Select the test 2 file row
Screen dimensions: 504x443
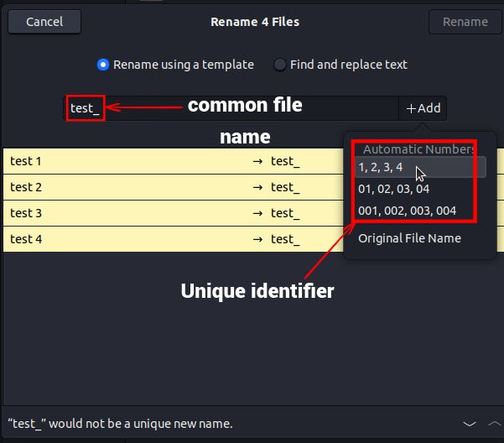pos(126,187)
